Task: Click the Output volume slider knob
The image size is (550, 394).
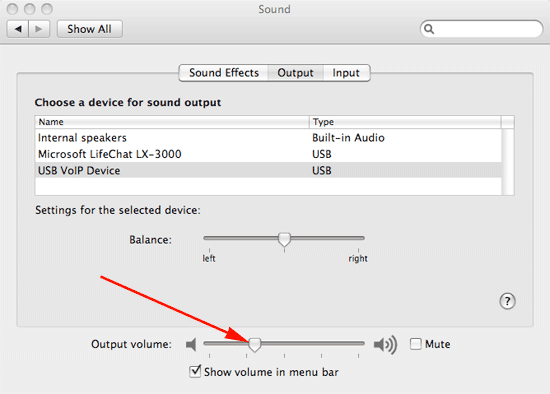Action: click(x=255, y=345)
